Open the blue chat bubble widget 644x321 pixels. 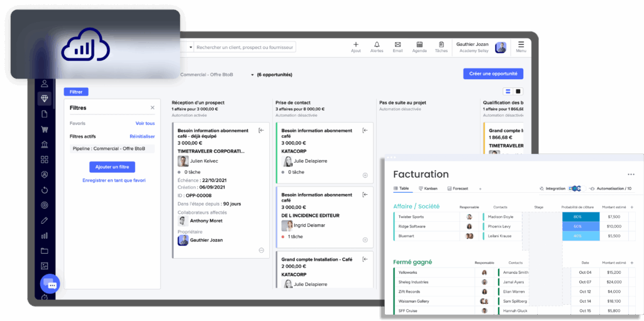50,284
